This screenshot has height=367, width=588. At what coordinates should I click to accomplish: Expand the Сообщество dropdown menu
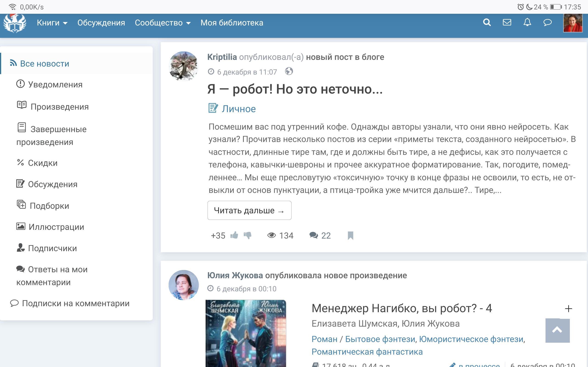coord(163,23)
